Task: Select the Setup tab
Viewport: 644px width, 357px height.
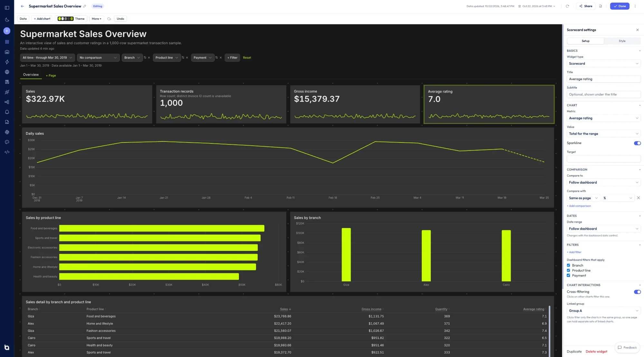Action: click(585, 41)
